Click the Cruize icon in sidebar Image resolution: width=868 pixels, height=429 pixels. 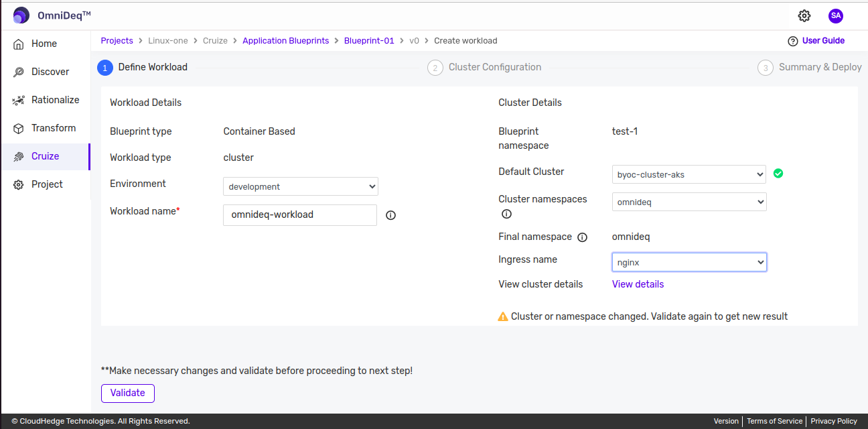19,156
